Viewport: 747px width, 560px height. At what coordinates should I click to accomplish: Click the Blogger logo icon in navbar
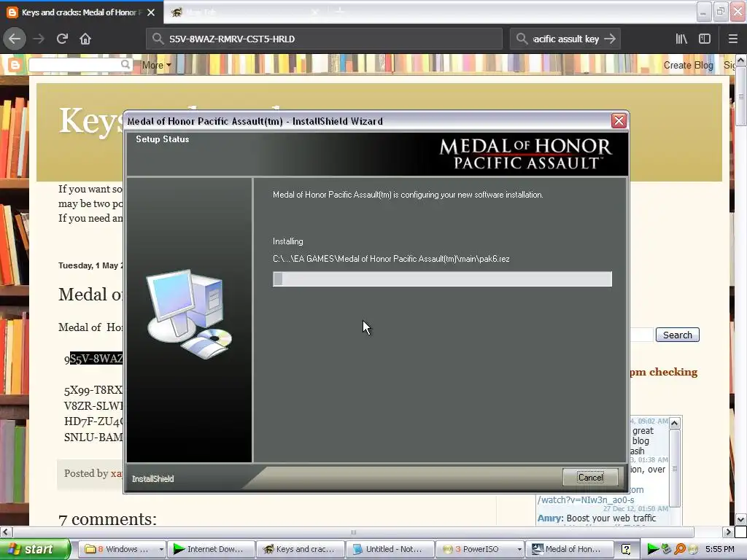(x=15, y=65)
